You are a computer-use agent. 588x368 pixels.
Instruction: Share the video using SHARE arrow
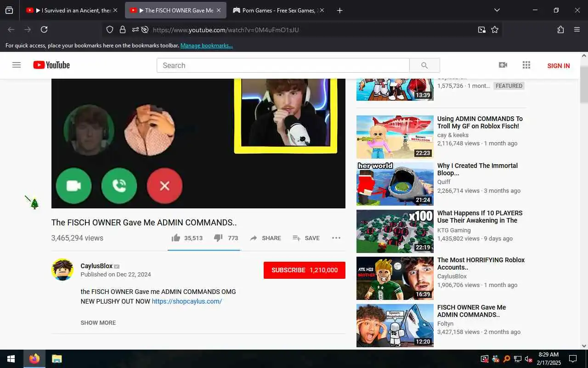pos(266,238)
